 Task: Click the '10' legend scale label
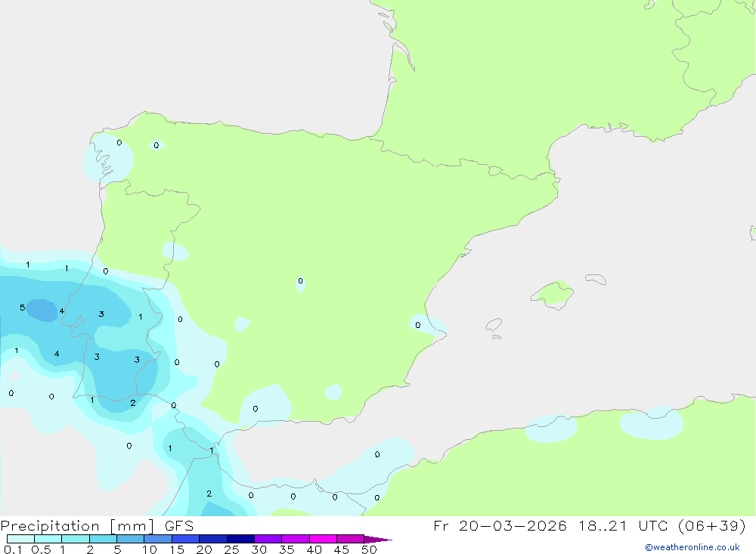[x=150, y=549]
